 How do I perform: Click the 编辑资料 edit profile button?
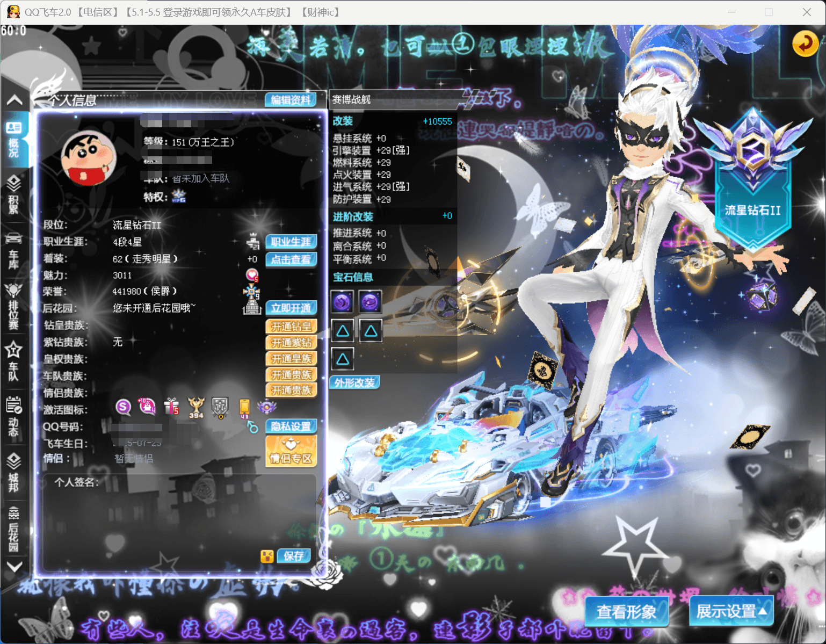(x=291, y=100)
